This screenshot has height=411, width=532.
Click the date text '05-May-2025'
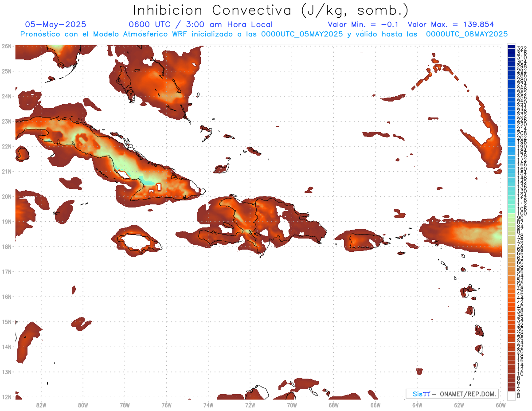coord(55,24)
